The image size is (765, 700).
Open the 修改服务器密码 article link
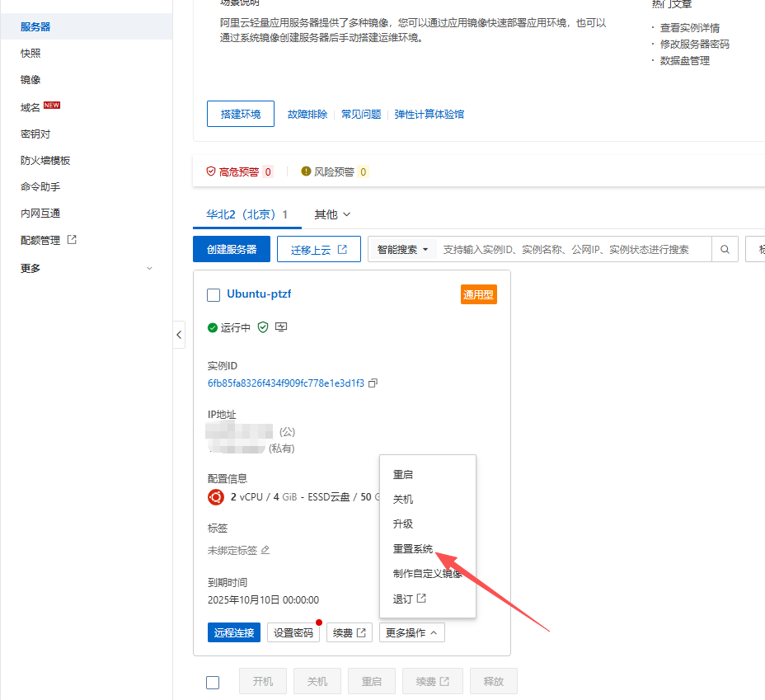pyautogui.click(x=695, y=44)
